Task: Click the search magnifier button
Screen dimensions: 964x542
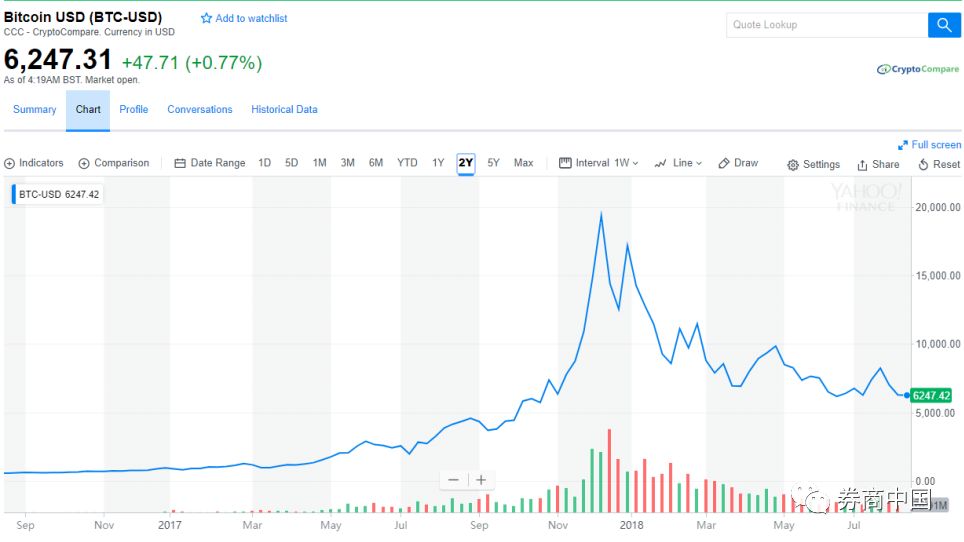Action: pyautogui.click(x=944, y=25)
